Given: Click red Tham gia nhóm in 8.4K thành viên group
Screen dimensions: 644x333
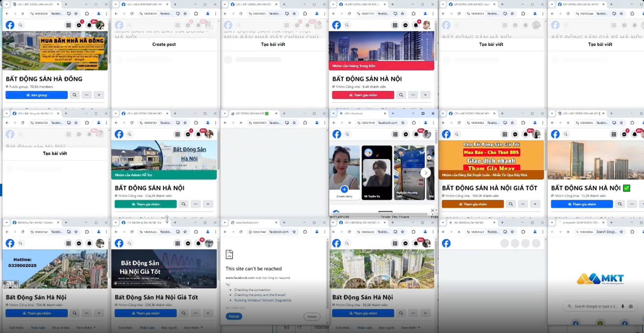Looking at the screenshot, I should tap(363, 95).
